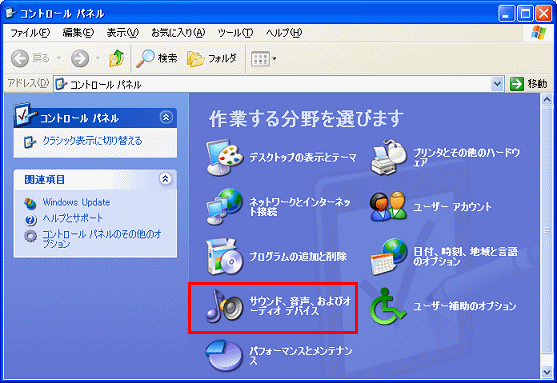Collapse the コントロール パネル side panel
This screenshot has width=557, height=383.
pyautogui.click(x=166, y=117)
